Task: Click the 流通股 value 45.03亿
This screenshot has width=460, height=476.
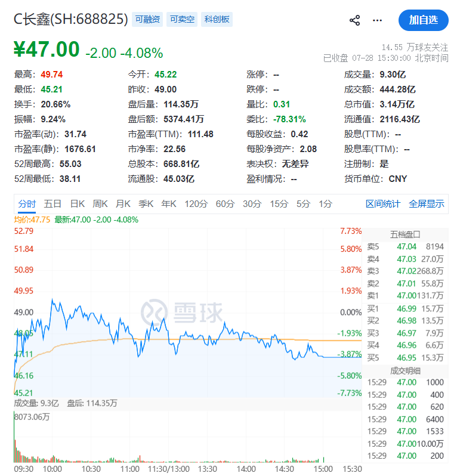Action: pyautogui.click(x=179, y=179)
